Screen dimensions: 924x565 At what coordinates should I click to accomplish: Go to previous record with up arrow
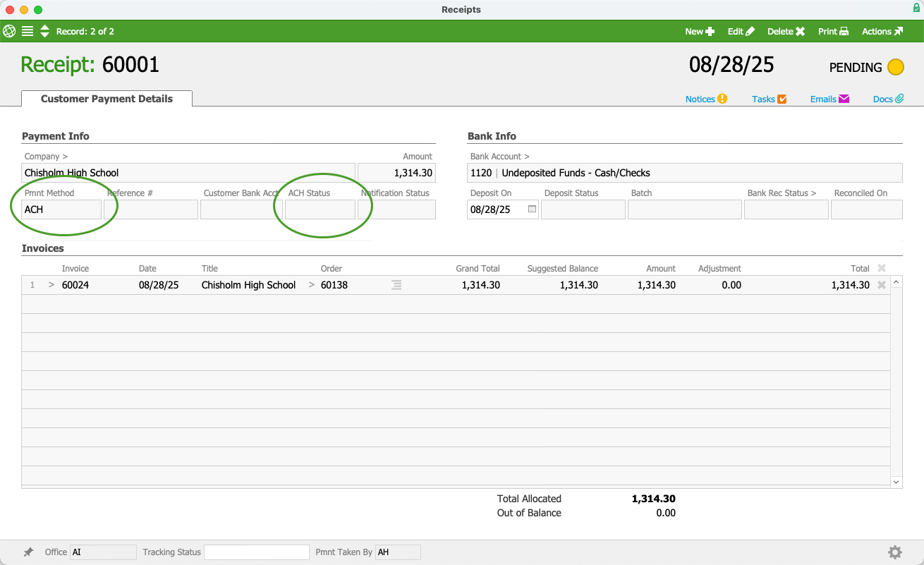point(44,28)
